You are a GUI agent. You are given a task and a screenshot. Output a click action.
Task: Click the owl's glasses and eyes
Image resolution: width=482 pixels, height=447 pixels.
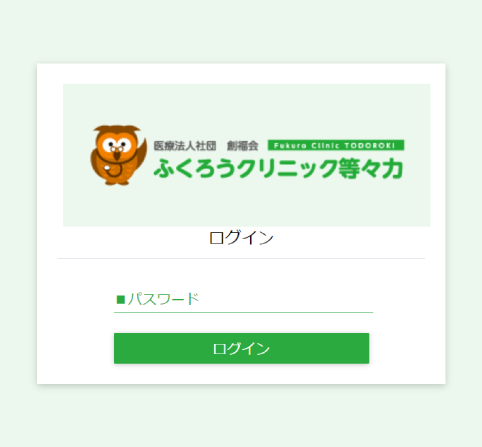coord(117,145)
